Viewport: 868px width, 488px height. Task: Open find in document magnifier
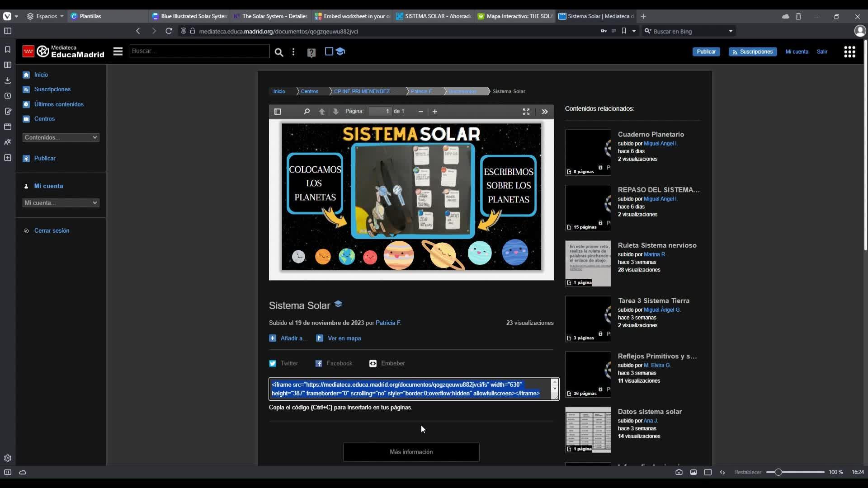point(307,112)
